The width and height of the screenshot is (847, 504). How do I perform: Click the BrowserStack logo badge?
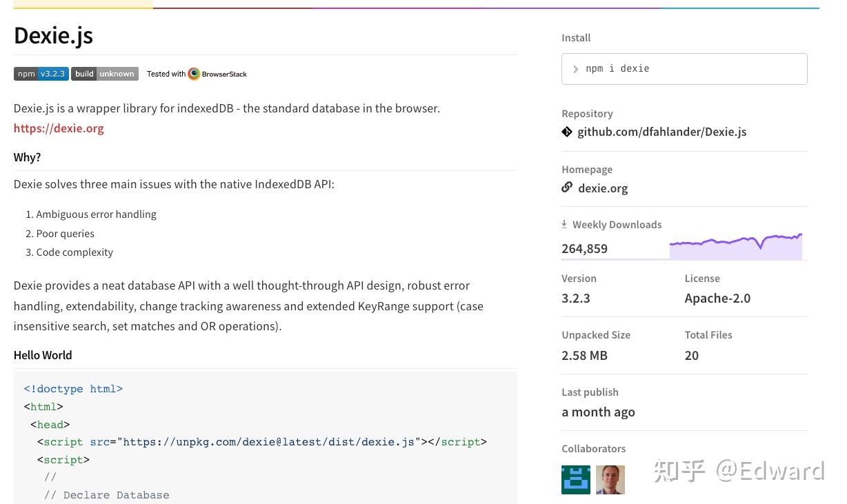(197, 74)
